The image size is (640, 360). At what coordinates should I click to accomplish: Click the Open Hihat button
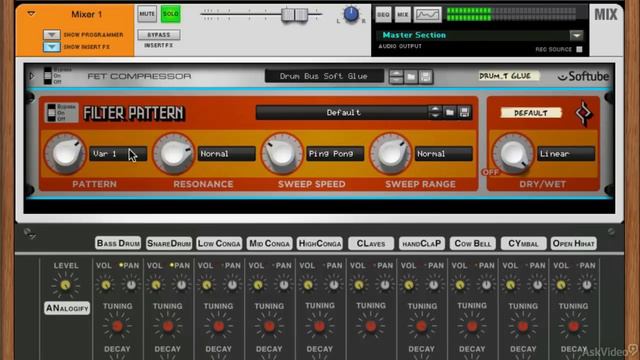[573, 243]
